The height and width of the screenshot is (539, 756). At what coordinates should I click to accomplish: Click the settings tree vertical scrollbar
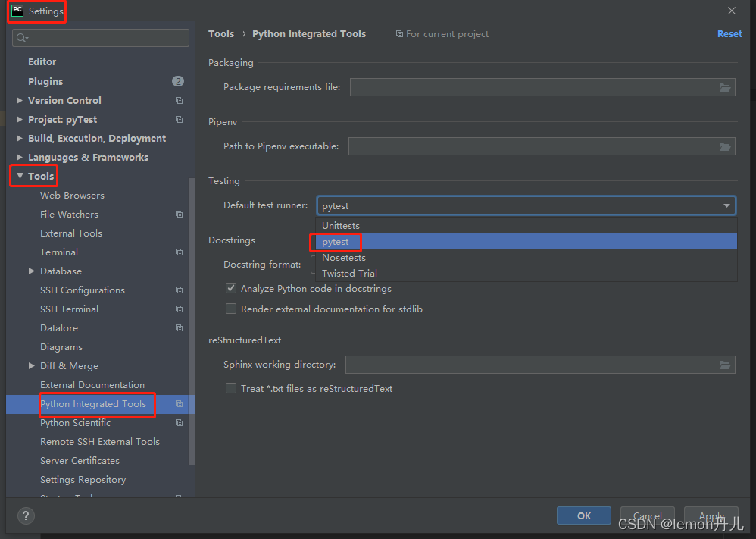coord(192,321)
